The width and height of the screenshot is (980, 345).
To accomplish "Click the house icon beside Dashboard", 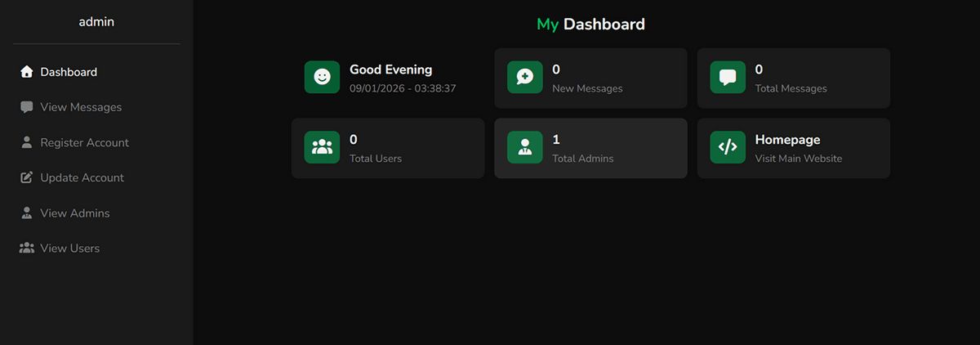I will coord(26,72).
